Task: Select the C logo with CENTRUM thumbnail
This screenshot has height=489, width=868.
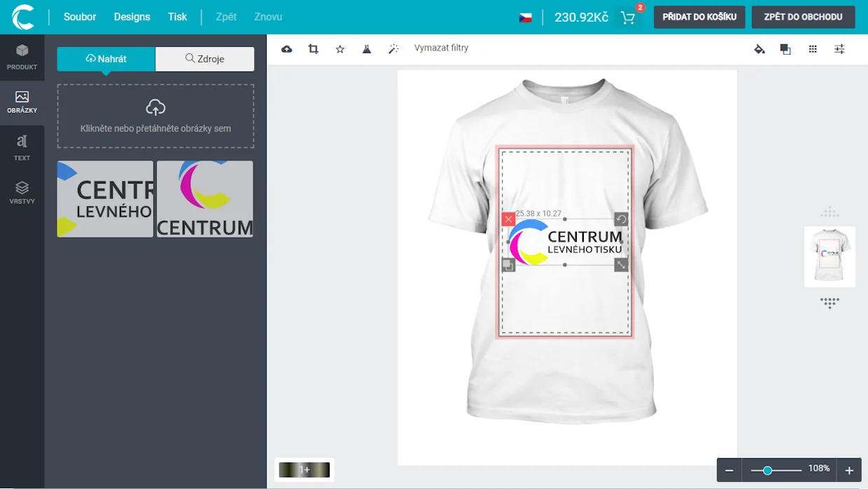Action: coord(205,199)
